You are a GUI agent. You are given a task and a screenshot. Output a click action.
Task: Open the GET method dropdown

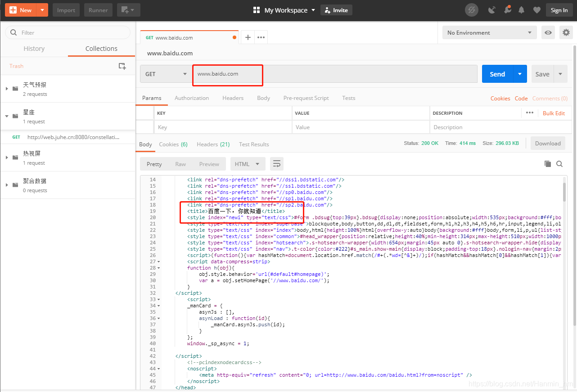[x=166, y=74]
